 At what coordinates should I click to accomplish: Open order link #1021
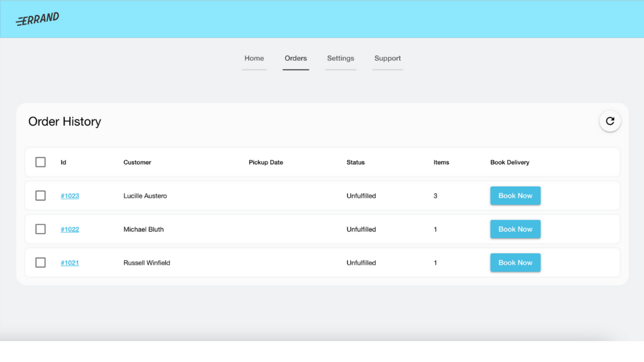pyautogui.click(x=70, y=263)
